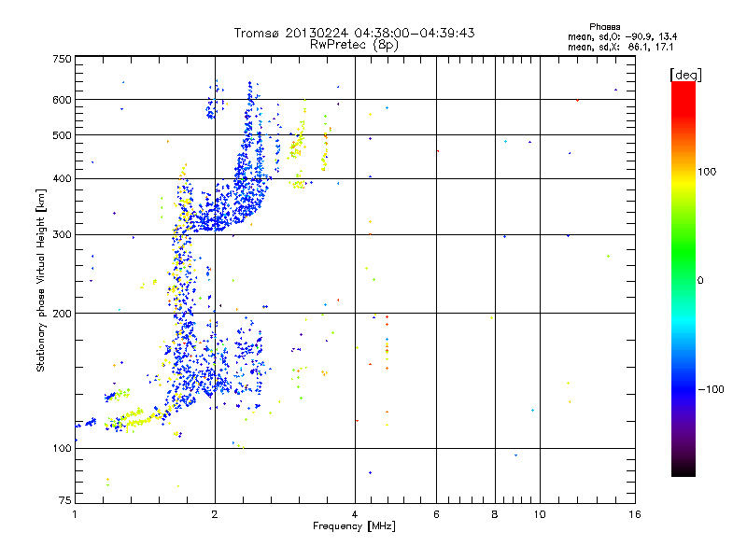Click the '750' y-axis tick label

click(62, 59)
